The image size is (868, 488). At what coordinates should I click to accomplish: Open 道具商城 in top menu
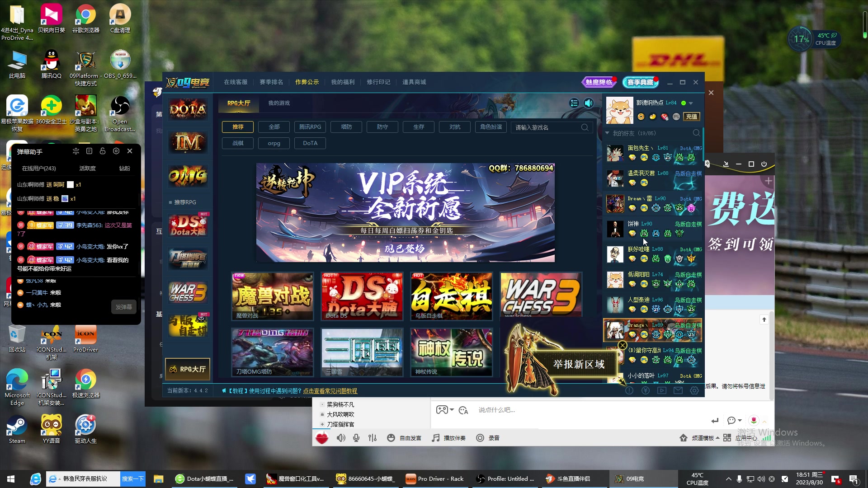pos(414,82)
